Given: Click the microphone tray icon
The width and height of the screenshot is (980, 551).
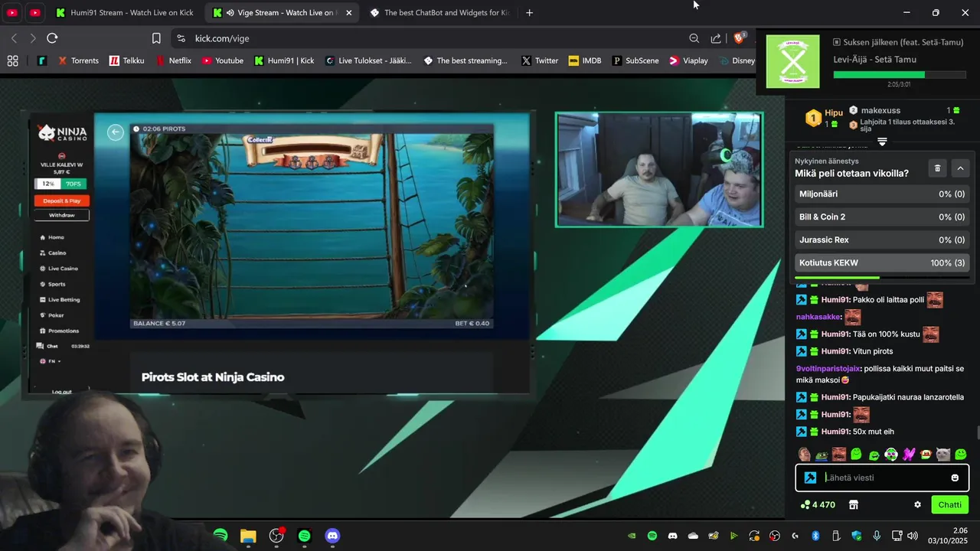Looking at the screenshot, I should (877, 536).
